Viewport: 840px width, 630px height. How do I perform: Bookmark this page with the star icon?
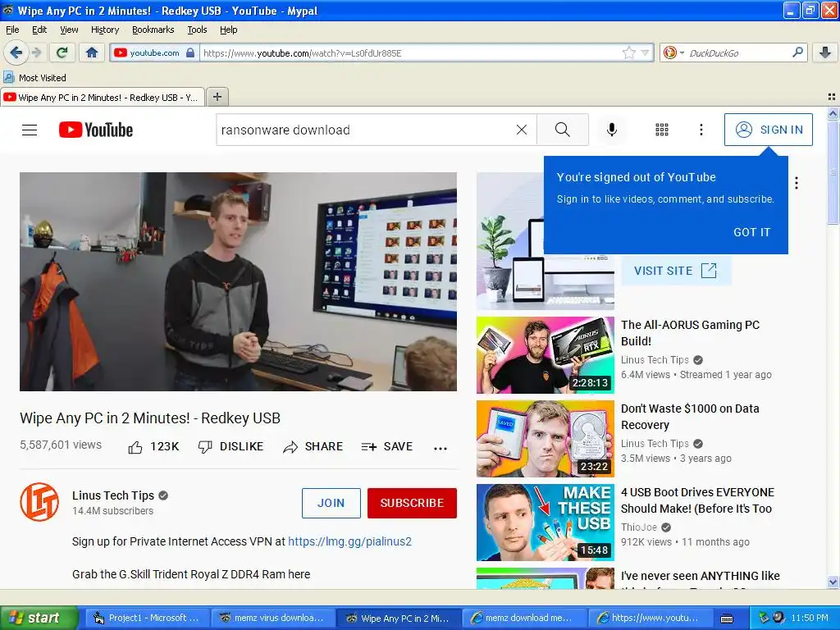[628, 52]
